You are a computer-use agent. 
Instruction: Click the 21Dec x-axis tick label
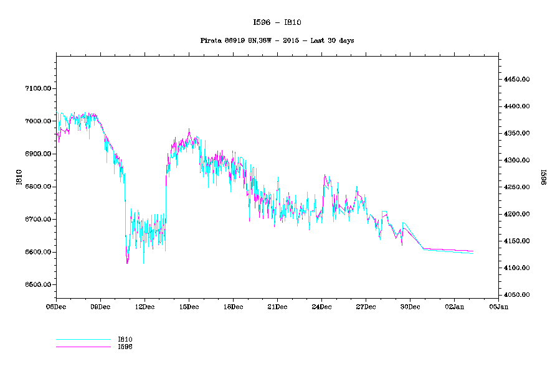pos(277,306)
